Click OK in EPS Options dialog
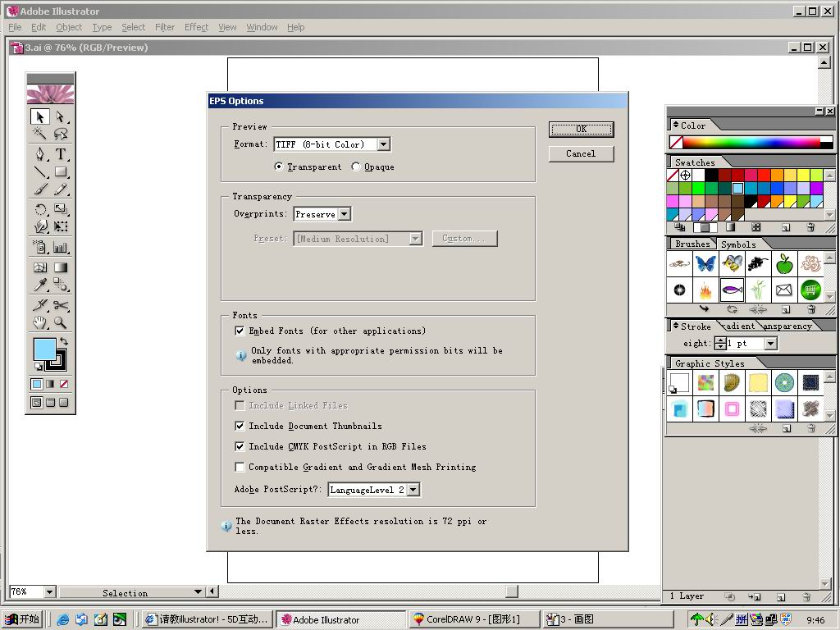Viewport: 840px width, 630px height. [582, 129]
